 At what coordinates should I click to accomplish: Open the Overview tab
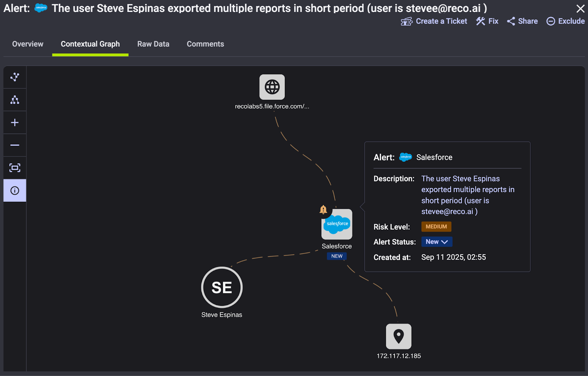[28, 44]
